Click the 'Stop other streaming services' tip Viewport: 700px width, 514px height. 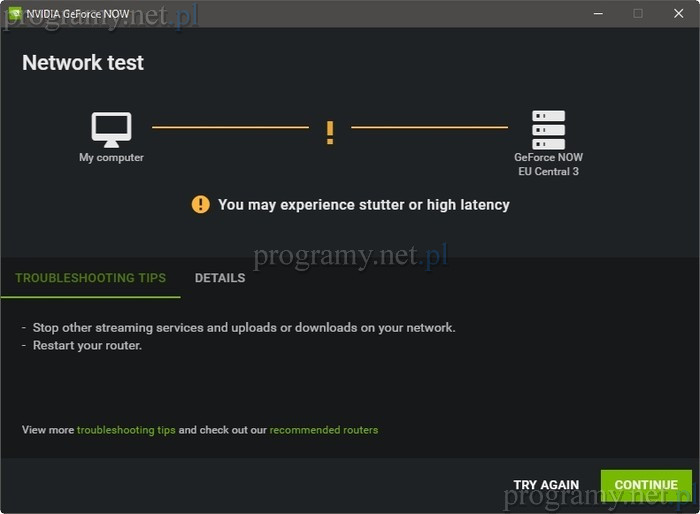[x=243, y=328]
